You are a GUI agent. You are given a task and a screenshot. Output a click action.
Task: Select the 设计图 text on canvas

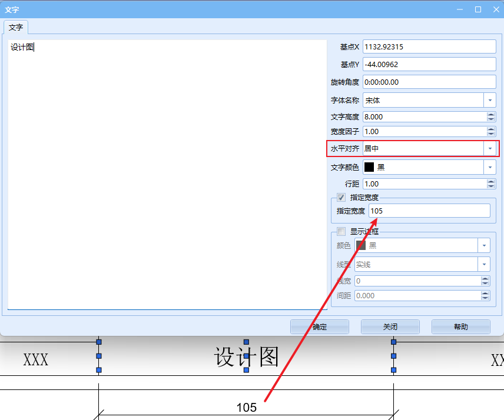pyautogui.click(x=246, y=357)
